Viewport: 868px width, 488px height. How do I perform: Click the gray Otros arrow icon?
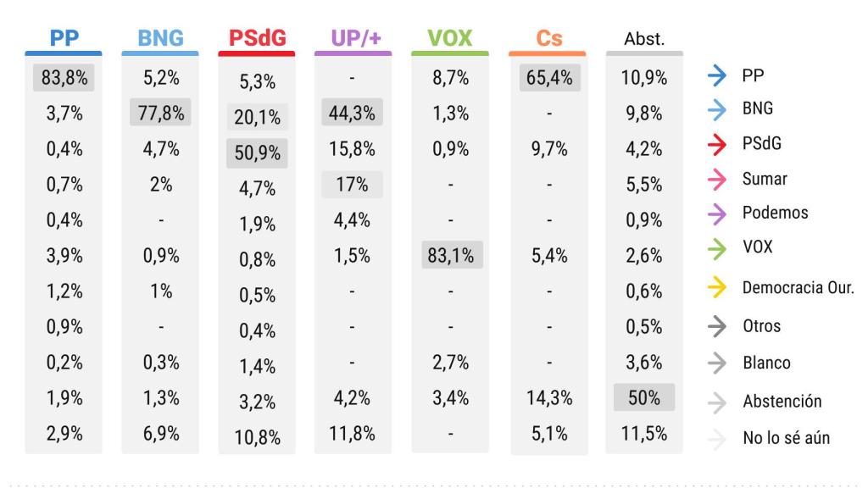(717, 326)
